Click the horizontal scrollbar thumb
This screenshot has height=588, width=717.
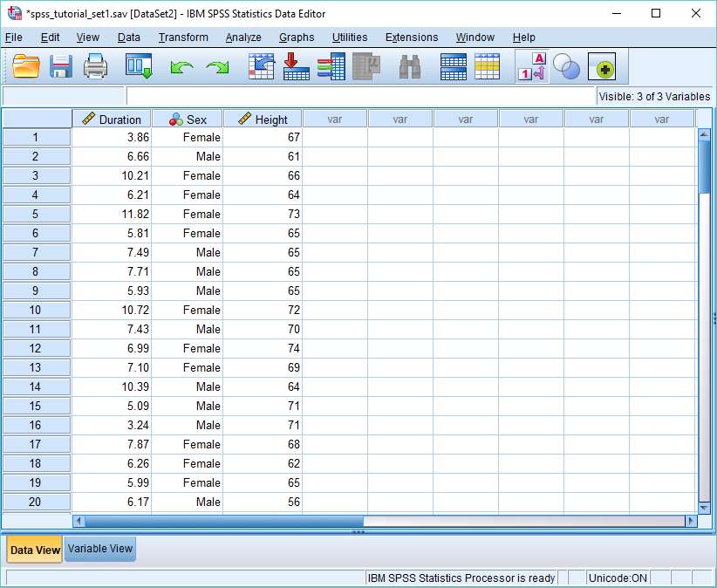click(x=224, y=521)
